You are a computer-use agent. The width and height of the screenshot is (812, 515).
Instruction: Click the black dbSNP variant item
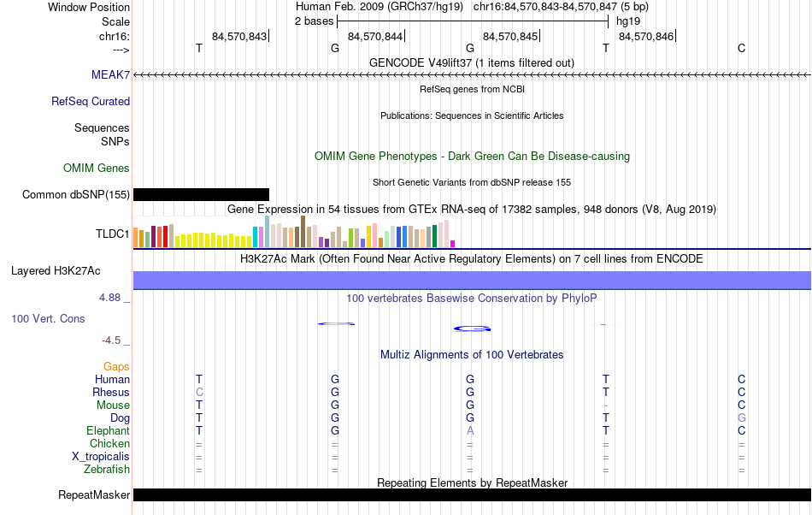point(201,194)
